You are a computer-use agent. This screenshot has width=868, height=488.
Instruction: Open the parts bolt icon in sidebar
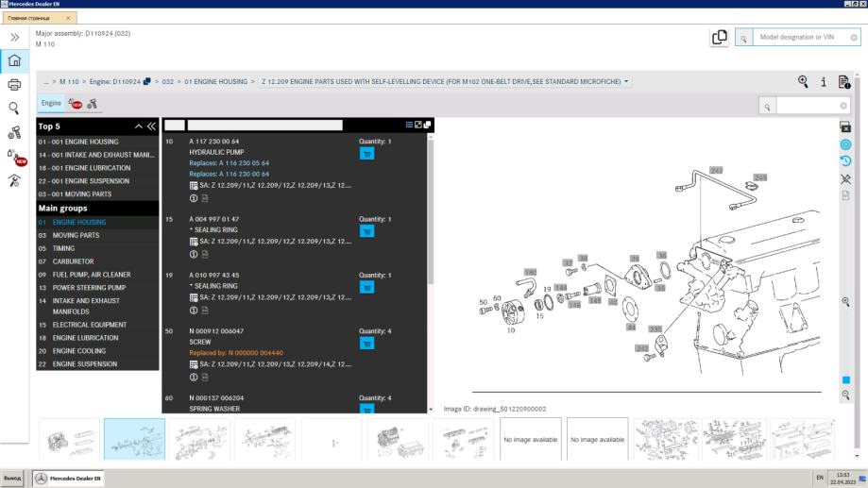pyautogui.click(x=14, y=132)
